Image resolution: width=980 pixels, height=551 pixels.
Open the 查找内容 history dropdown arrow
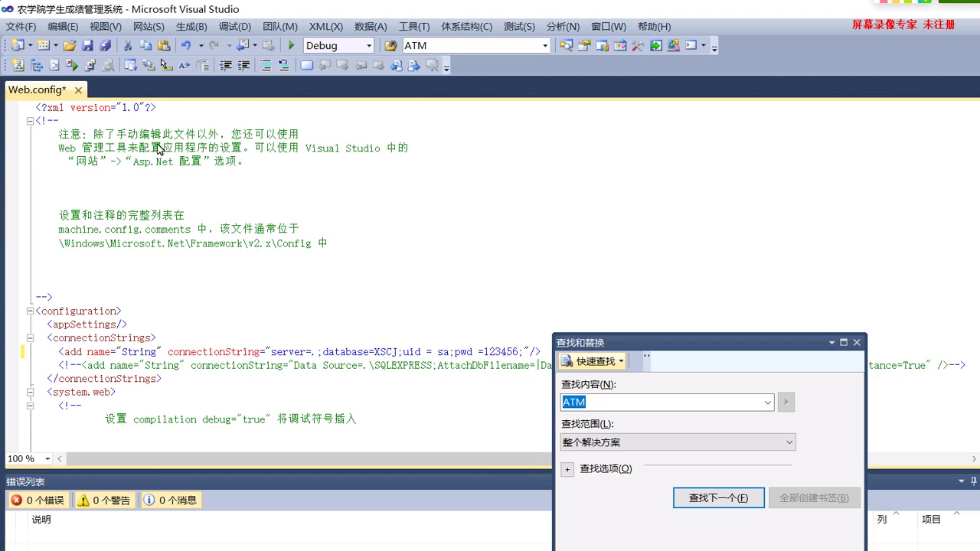(x=768, y=403)
